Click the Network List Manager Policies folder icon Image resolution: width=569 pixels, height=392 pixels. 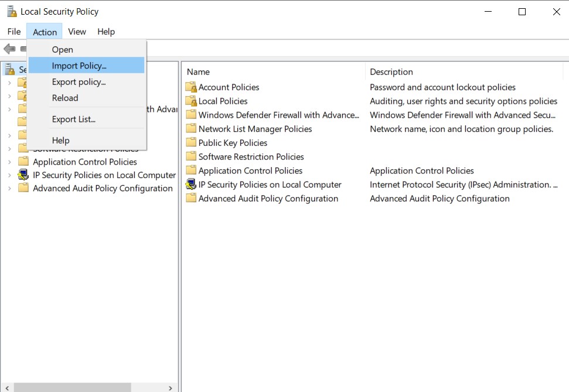click(x=191, y=128)
